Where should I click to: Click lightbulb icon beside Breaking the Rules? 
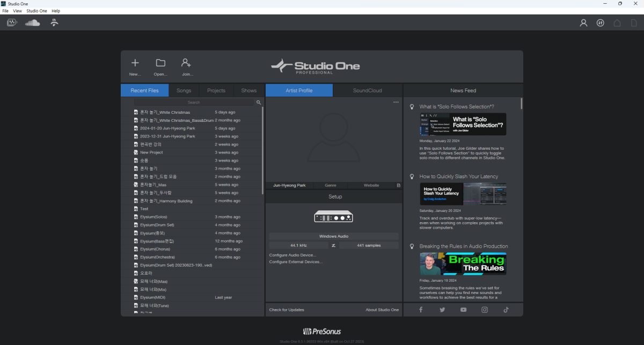[412, 246]
